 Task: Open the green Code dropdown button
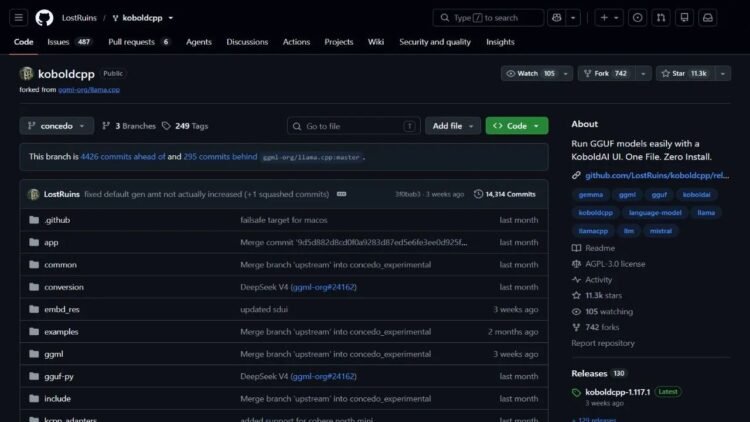click(x=517, y=126)
